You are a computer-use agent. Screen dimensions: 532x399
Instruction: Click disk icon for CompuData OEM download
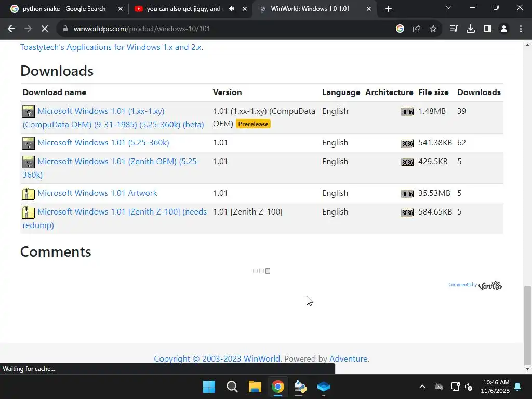click(29, 112)
